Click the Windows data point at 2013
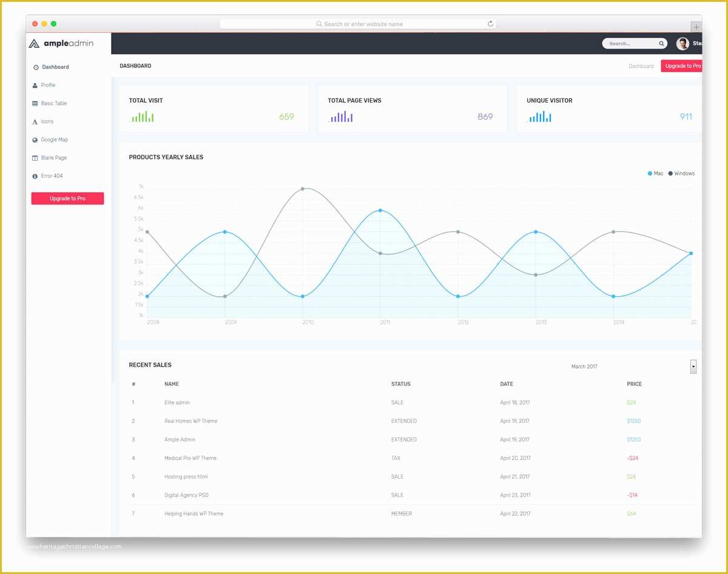Screen dimensions: 728x574 [536, 275]
